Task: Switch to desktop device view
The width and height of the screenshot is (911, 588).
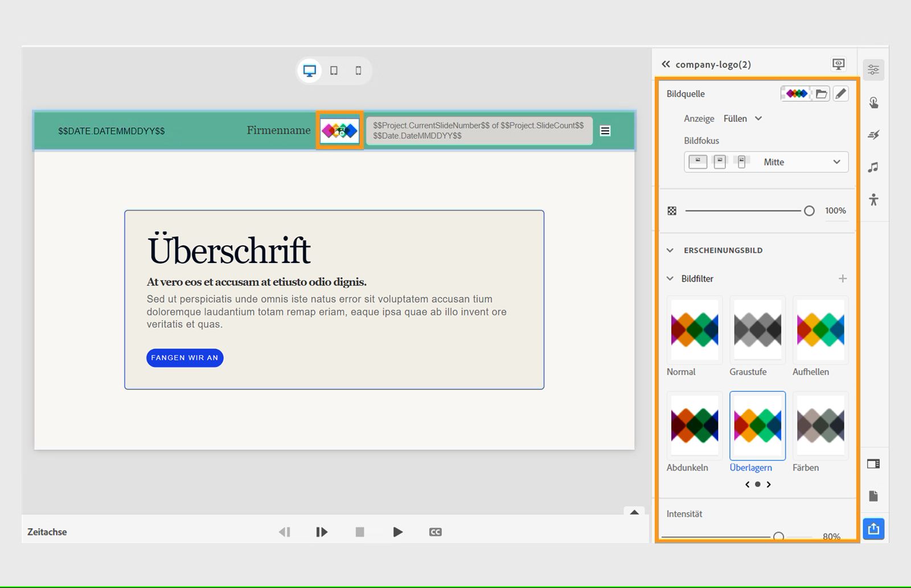Action: coord(310,71)
